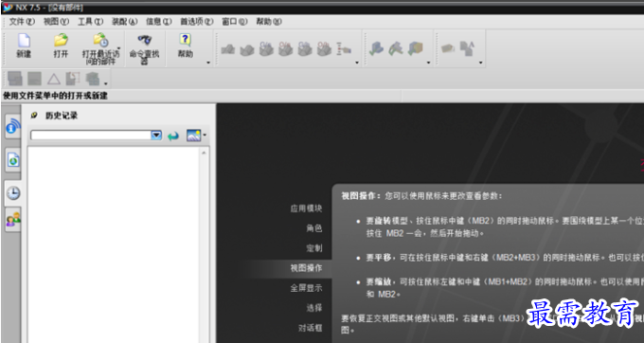Click second green-check toolbar icon
644x343 pixels.
coord(396,49)
